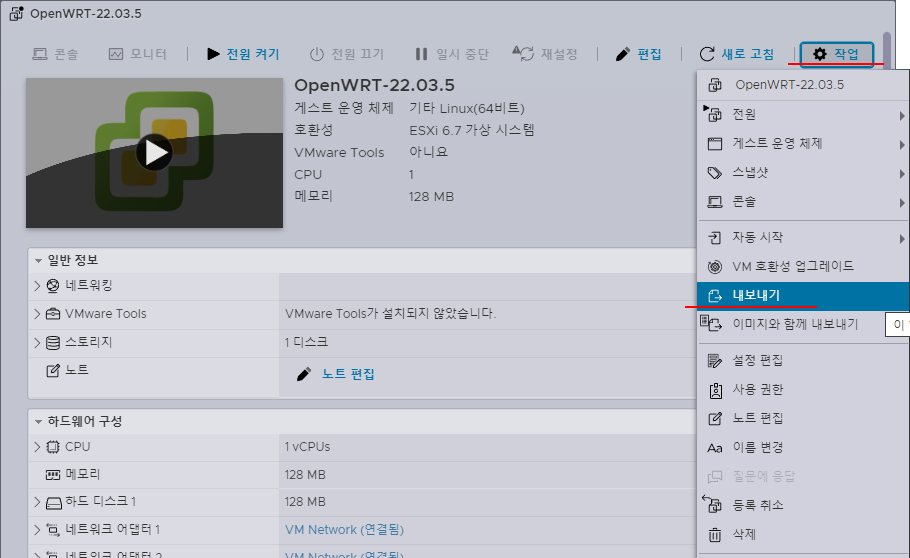Open the 스냅샷 submenu
Image resolution: width=910 pixels, height=558 pixels.
803,172
